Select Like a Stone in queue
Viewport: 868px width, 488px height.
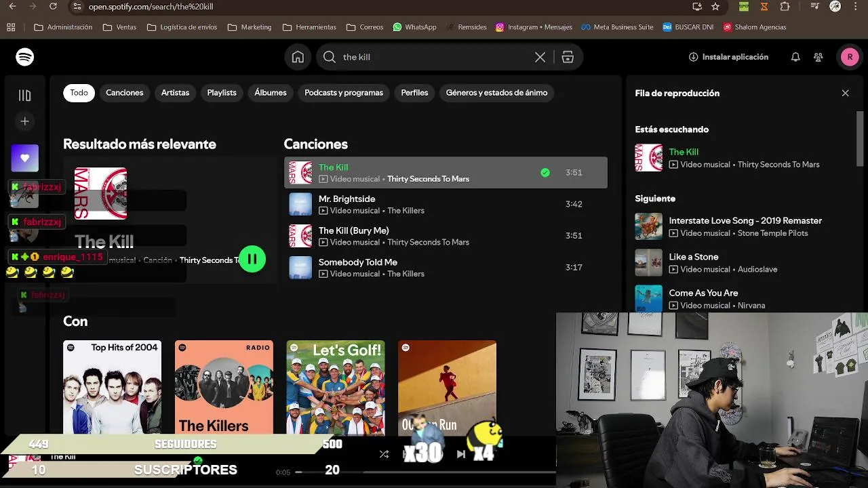[745, 262]
